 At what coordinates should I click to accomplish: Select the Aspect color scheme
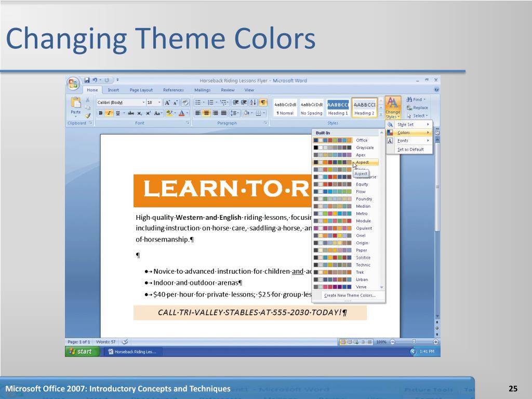pos(345,162)
